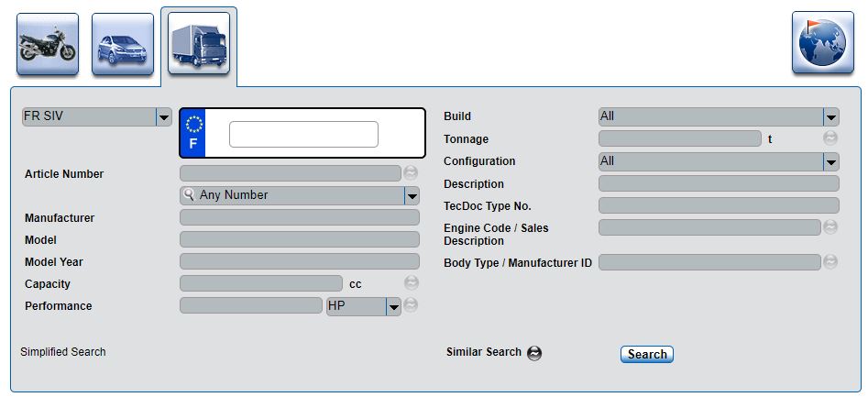Expand the Any Number dropdown
868x397 pixels.
click(x=412, y=195)
